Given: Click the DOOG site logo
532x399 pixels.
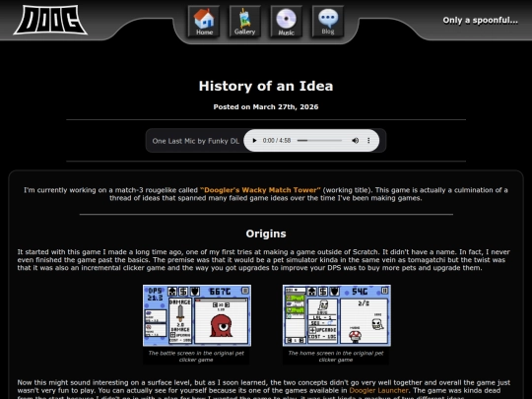Looking at the screenshot, I should (50, 20).
